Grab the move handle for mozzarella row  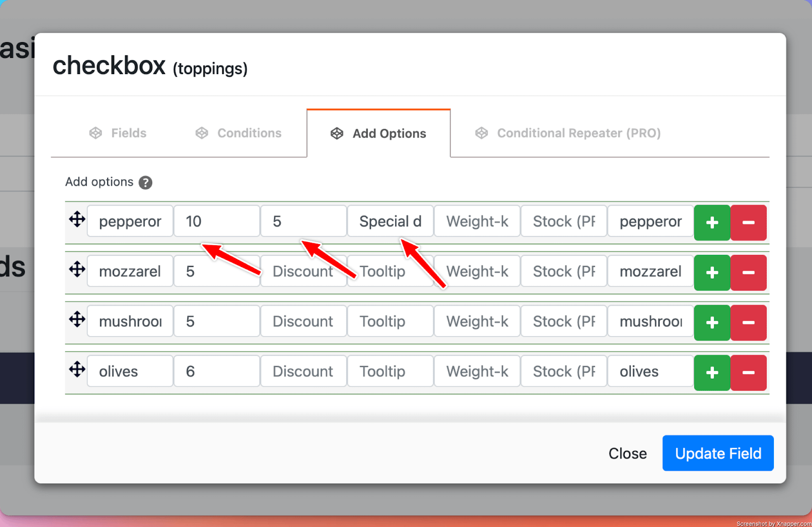pyautogui.click(x=77, y=269)
